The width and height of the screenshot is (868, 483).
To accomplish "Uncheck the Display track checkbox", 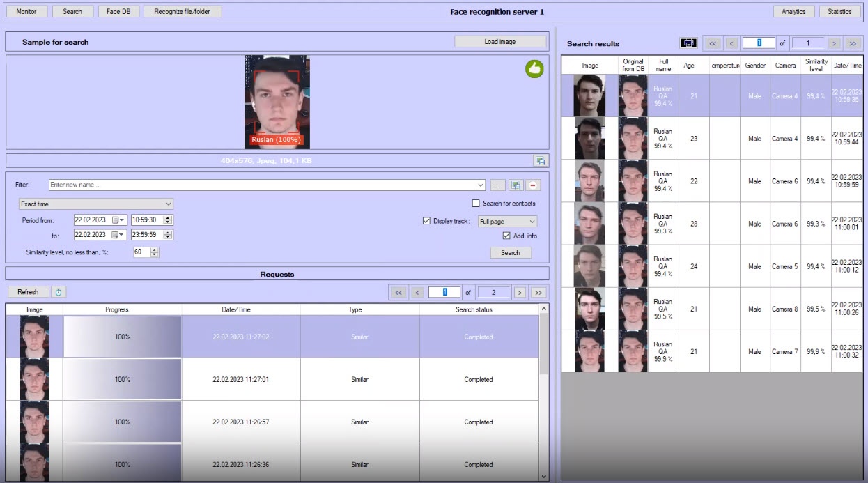I will coord(427,222).
